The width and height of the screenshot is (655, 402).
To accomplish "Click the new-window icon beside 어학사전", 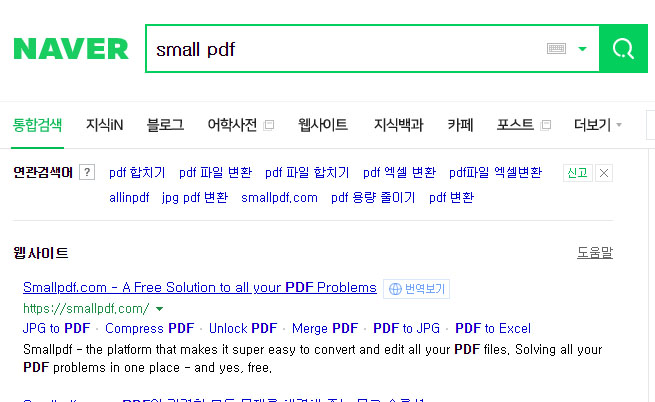I will [269, 125].
